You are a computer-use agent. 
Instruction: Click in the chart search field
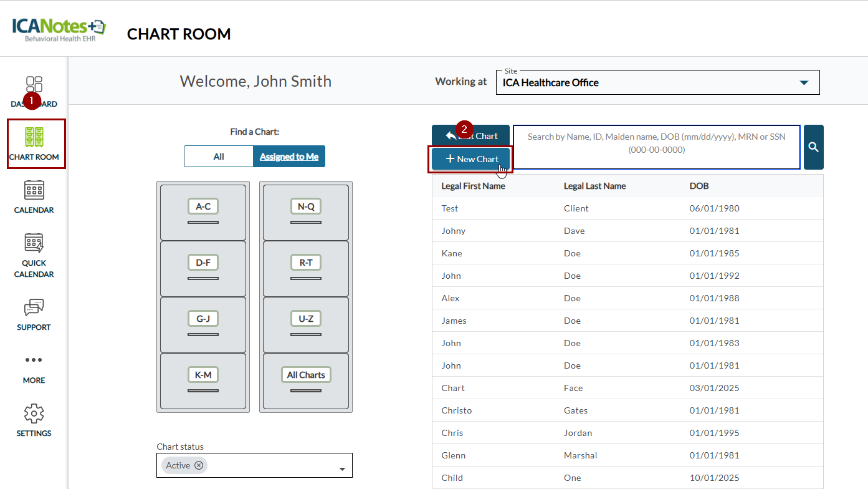pyautogui.click(x=656, y=147)
